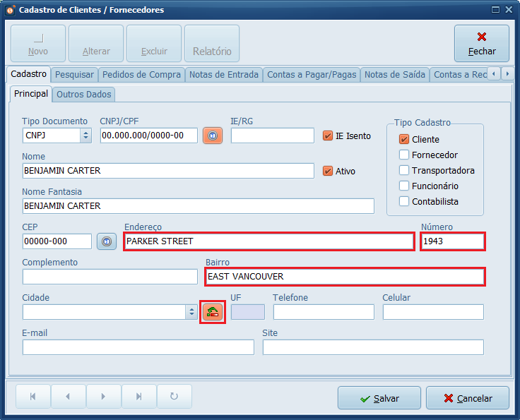Click the CNPJ lookup icon button
520x420 pixels.
[212, 136]
